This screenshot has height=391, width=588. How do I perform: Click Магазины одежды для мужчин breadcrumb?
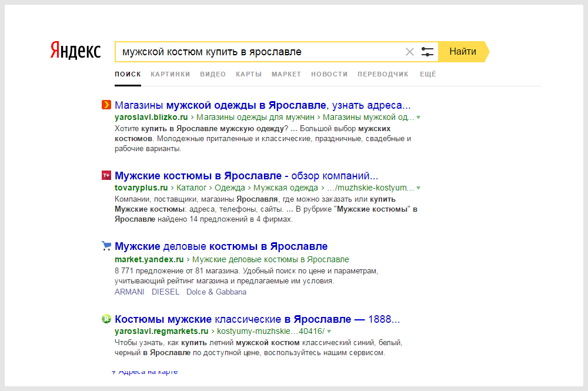click(x=255, y=118)
